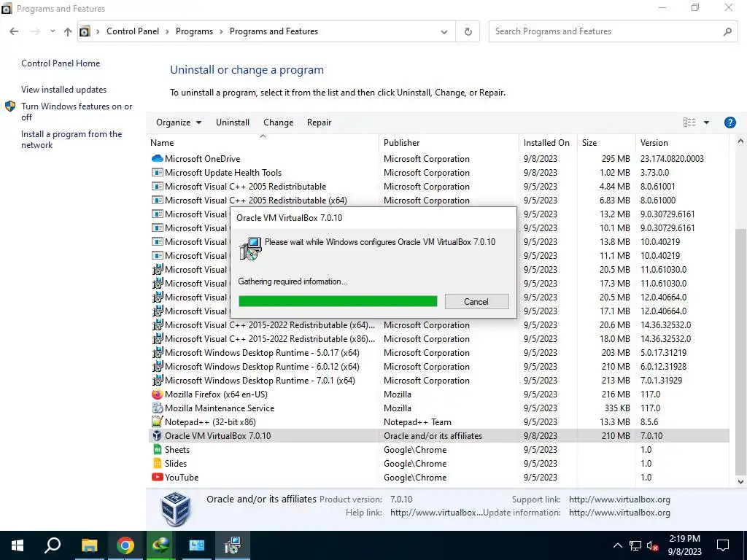Open the Help question mark icon

coord(729,122)
